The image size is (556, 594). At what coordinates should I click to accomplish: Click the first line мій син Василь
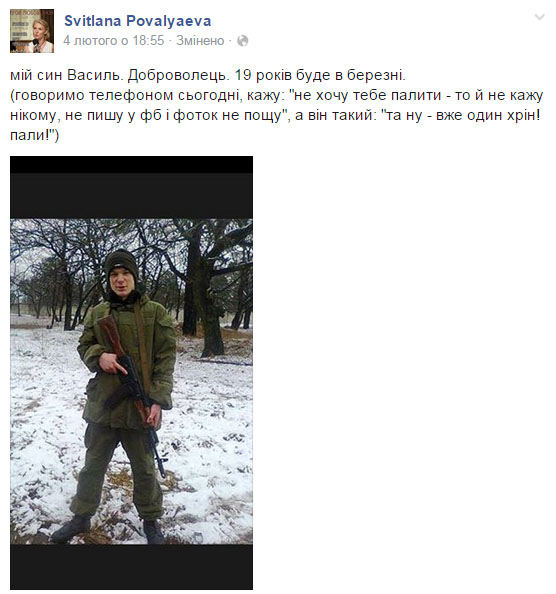point(65,75)
